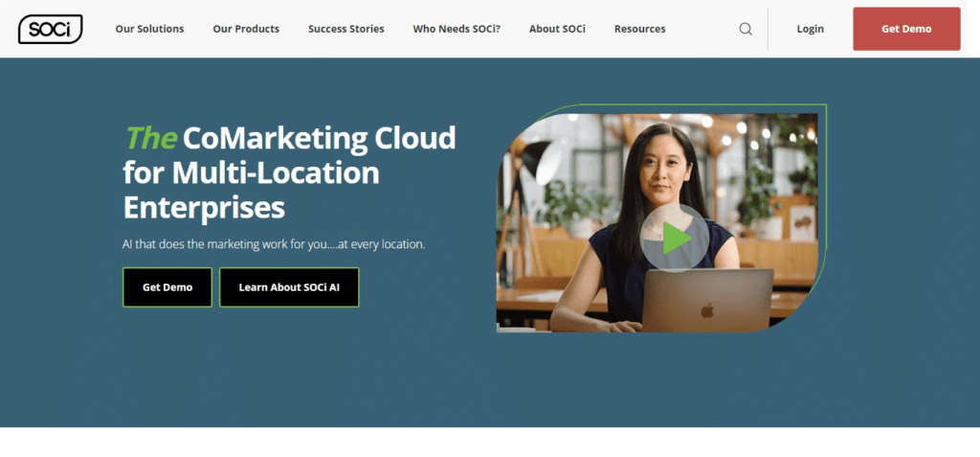Click Learn About SOCi AI button
This screenshot has width=980, height=457.
coord(289,287)
